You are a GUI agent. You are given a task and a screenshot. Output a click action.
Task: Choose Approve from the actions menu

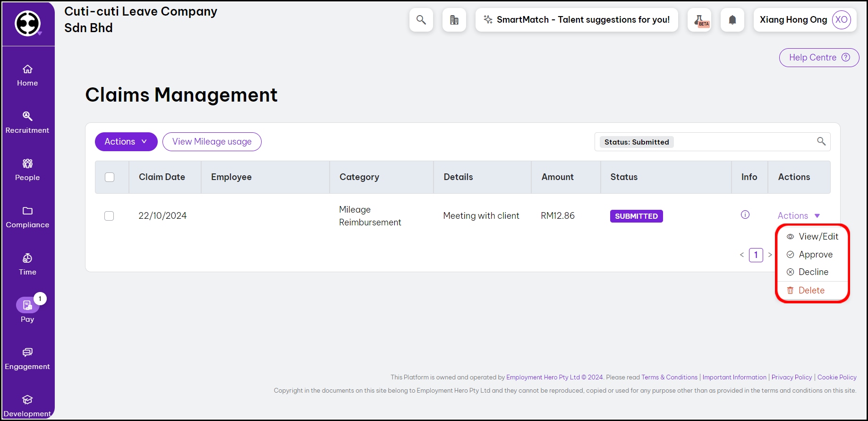(x=815, y=255)
